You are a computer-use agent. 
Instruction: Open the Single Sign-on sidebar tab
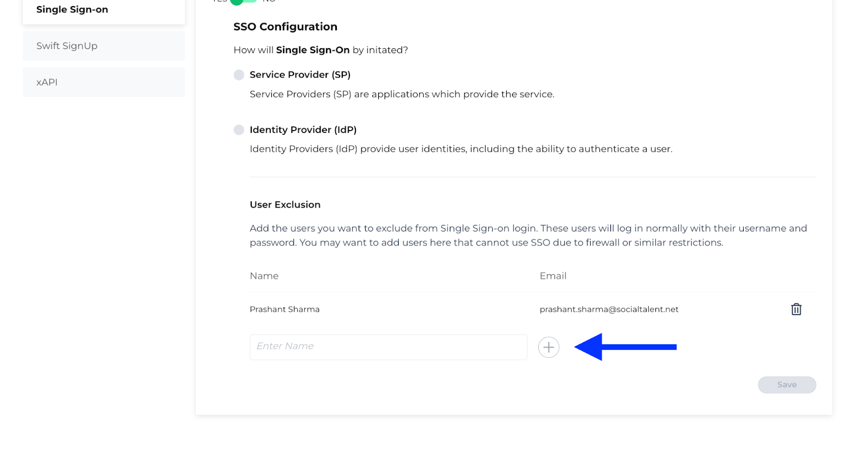tap(104, 10)
